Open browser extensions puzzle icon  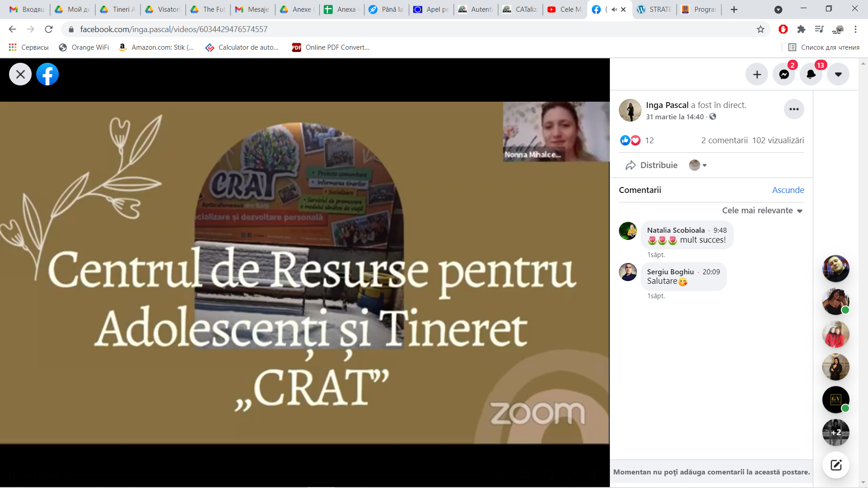[801, 29]
